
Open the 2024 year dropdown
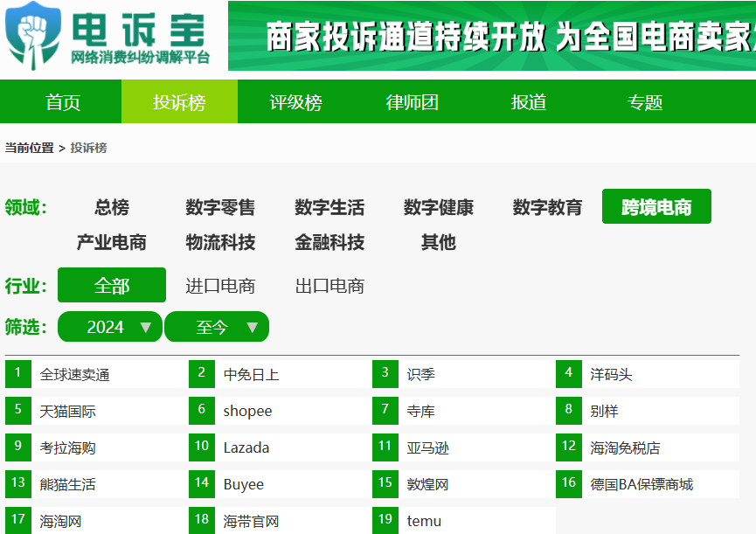click(x=110, y=327)
